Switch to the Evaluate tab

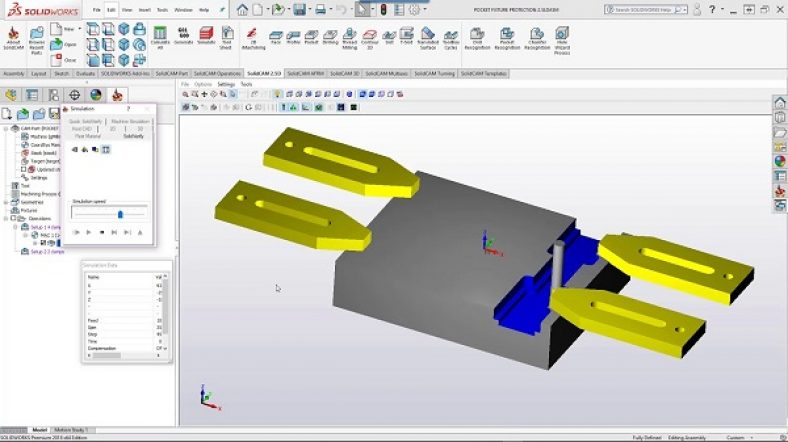[x=85, y=74]
